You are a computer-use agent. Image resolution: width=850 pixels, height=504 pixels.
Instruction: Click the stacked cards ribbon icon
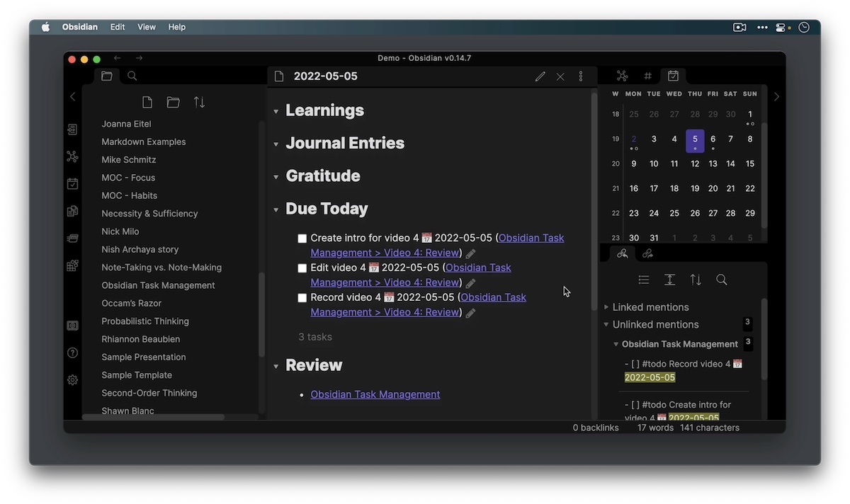[72, 239]
